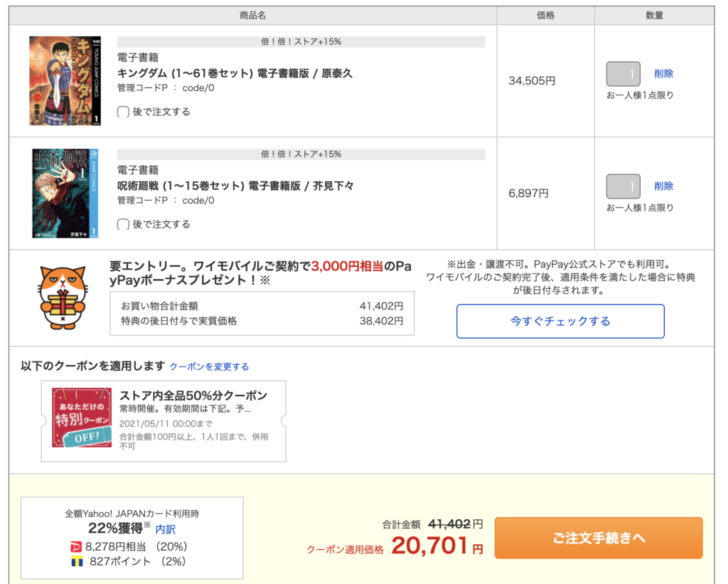Proceed with ご注文手続きへ button

tap(599, 538)
